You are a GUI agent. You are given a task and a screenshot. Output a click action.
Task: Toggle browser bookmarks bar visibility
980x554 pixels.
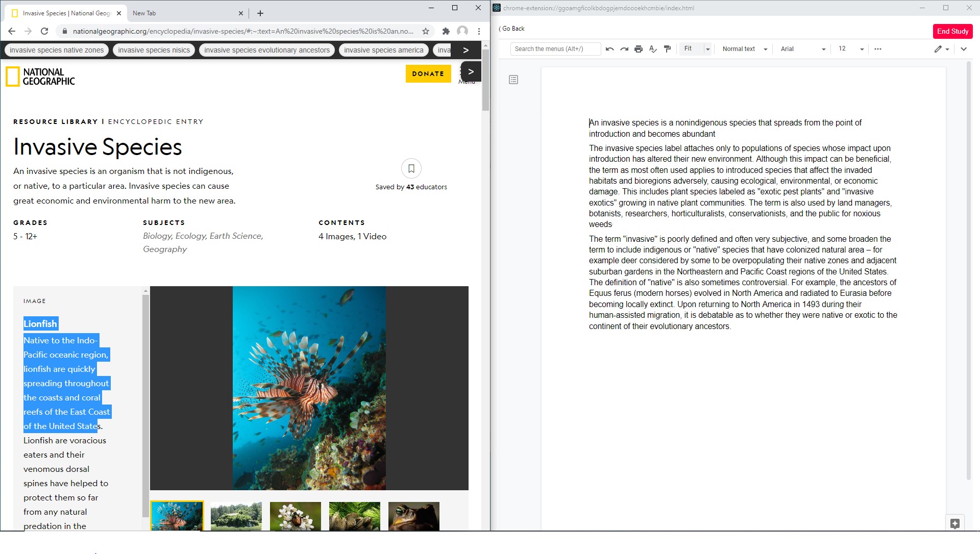(480, 31)
